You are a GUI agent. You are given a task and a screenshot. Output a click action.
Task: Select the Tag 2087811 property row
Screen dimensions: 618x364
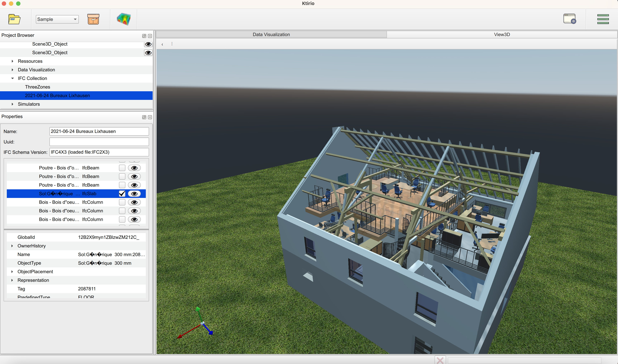tap(76, 289)
